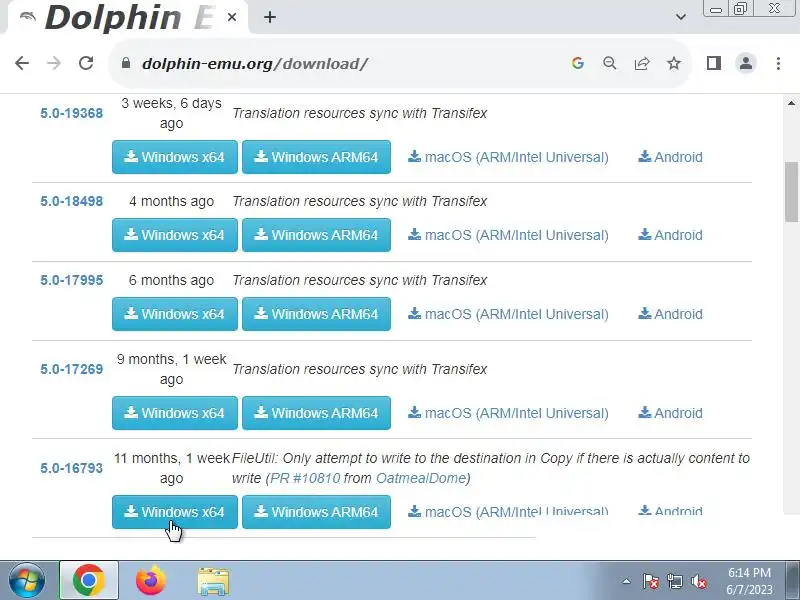Screen dimensions: 800x600
Task: Download Windows ARM64 for 5.0-19368
Action: coord(316,157)
